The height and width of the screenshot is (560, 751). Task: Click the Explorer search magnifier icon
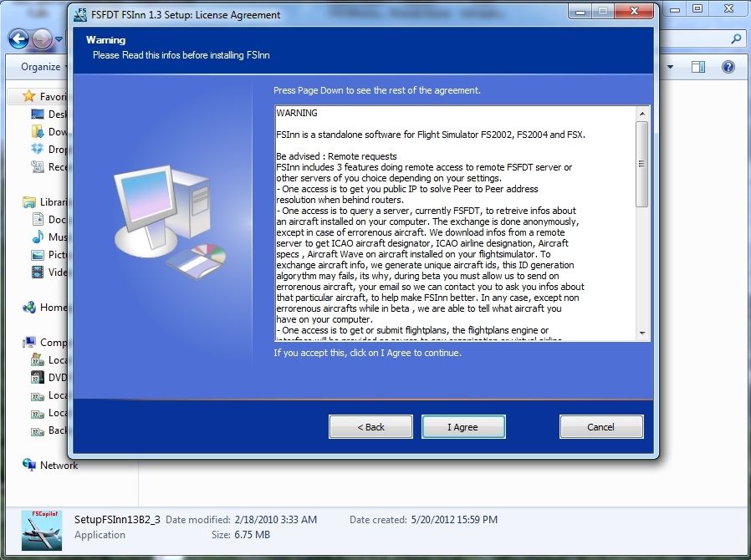(736, 38)
